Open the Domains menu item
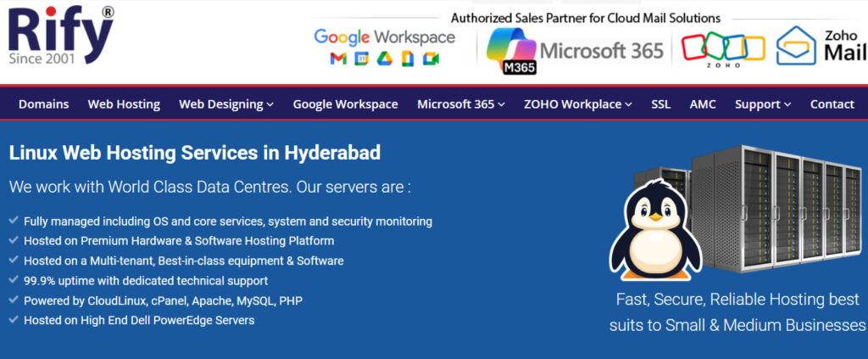This screenshot has width=868, height=359. pyautogui.click(x=44, y=104)
